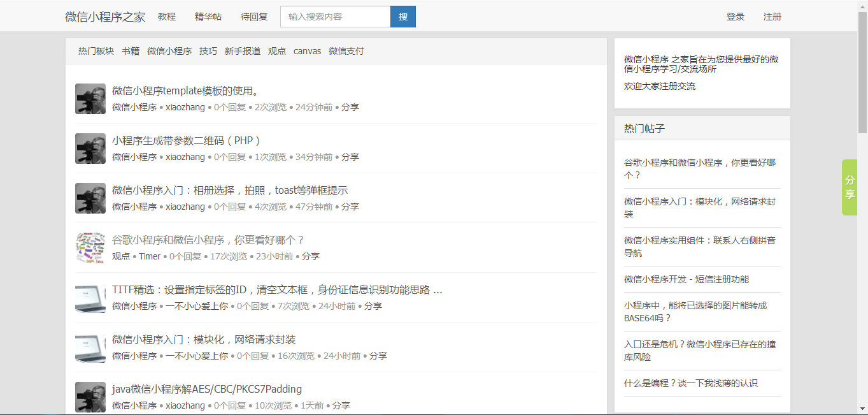This screenshot has width=868, height=415.
Task: Open post TITF精选：设置指定标签的ID
Action: (277, 289)
